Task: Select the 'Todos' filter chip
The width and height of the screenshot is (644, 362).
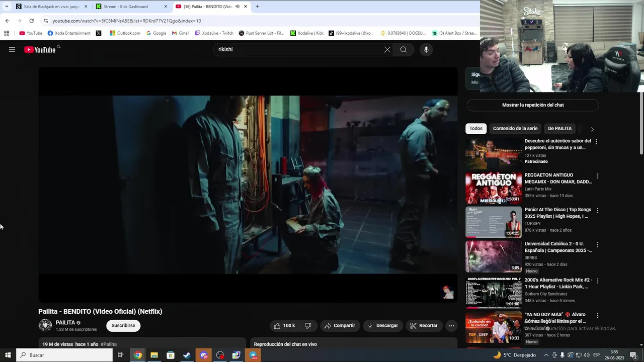Action: coord(476,128)
